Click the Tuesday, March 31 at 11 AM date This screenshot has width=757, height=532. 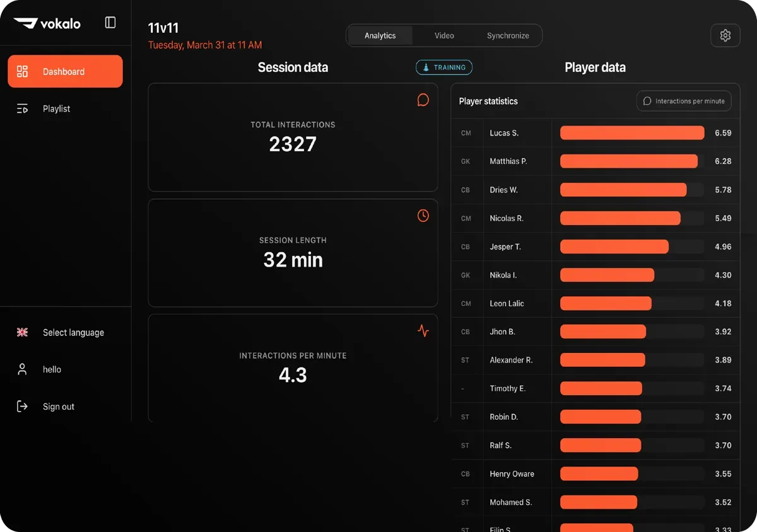(x=205, y=45)
